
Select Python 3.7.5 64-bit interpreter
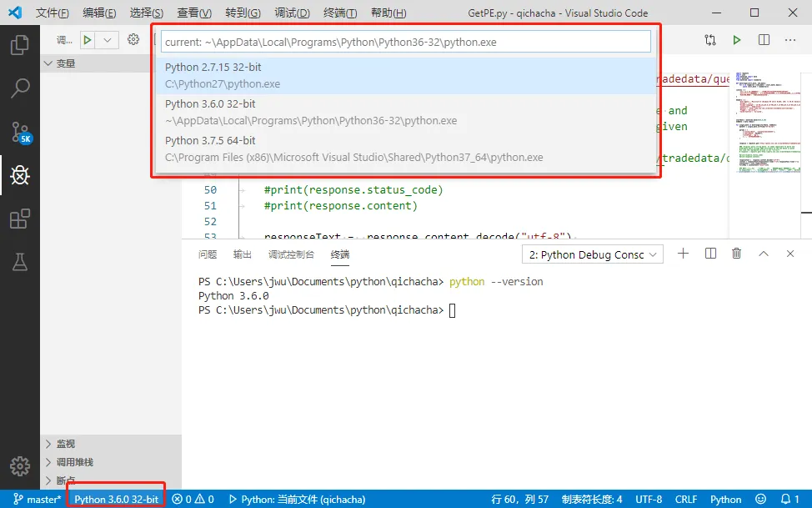[x=407, y=149]
